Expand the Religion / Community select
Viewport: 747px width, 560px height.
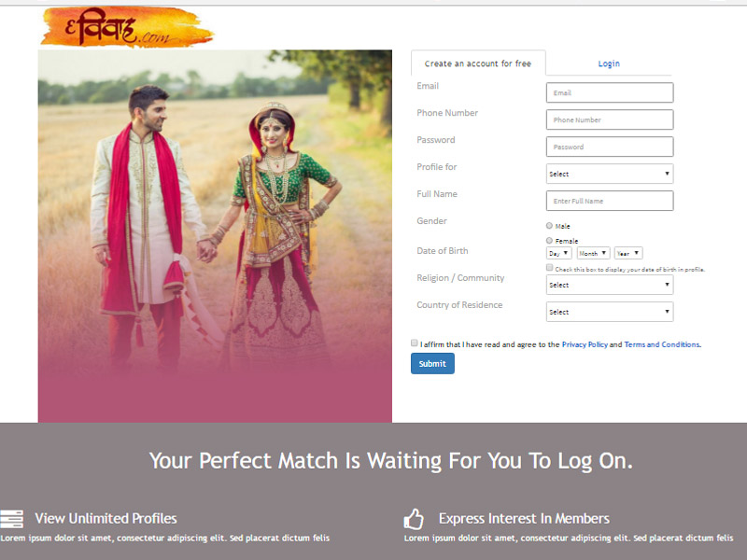tap(610, 285)
